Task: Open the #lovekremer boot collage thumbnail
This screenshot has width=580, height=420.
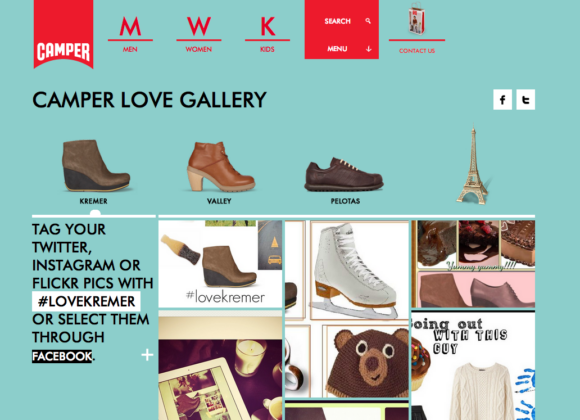Action: [220, 264]
